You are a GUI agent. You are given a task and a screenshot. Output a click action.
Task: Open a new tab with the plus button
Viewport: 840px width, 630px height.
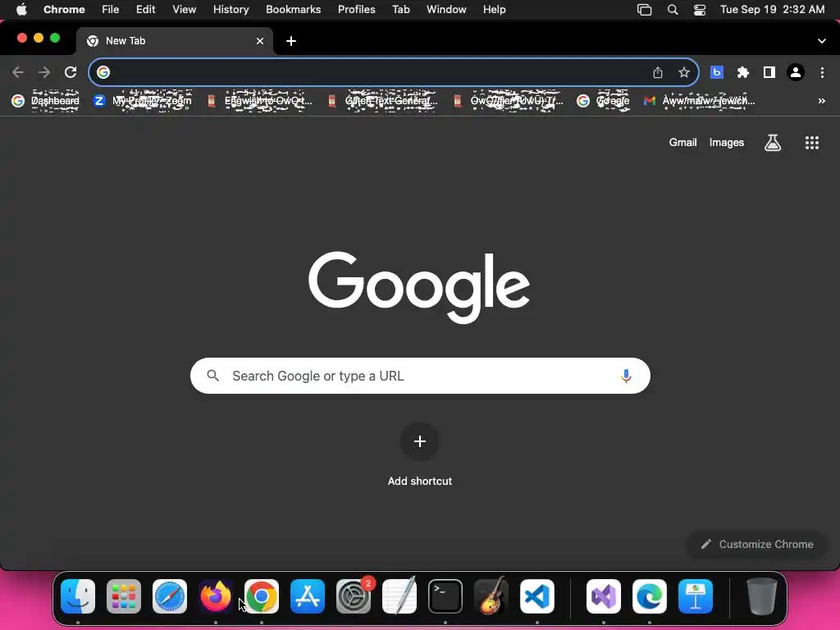[x=291, y=41]
